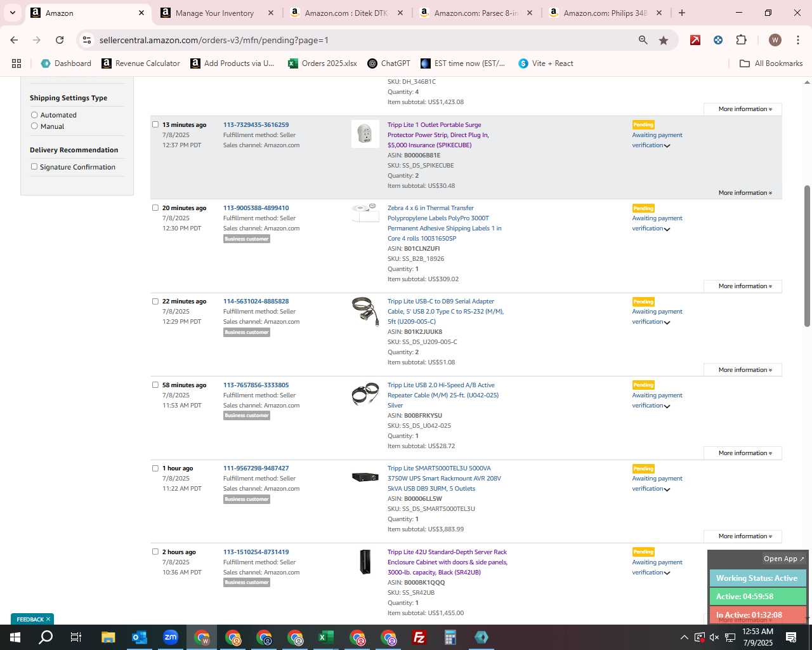Image resolution: width=812 pixels, height=650 pixels.
Task: Expand More information for SMART5000TEL3U order
Action: (x=743, y=536)
